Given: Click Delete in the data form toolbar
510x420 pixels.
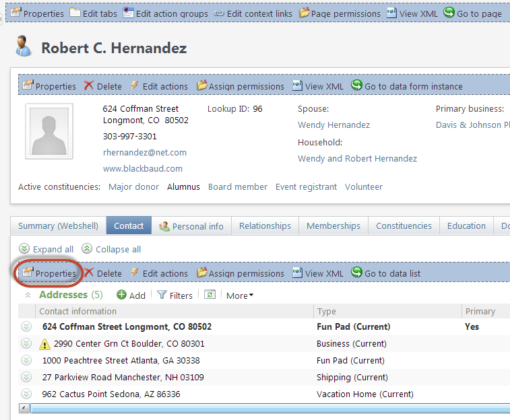Looking at the screenshot, I should pos(103,86).
